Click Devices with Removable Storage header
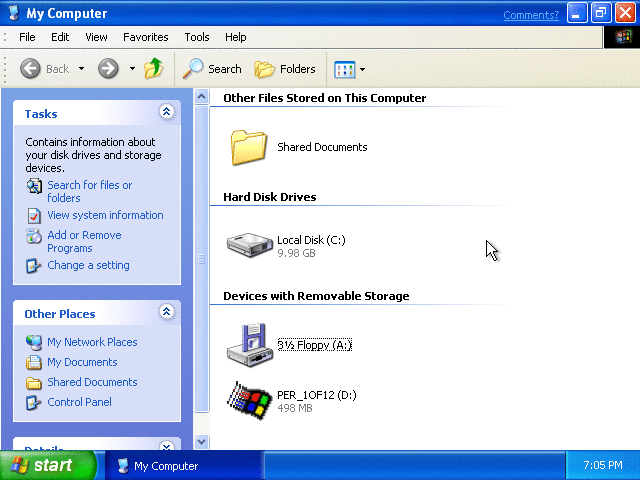The height and width of the screenshot is (480, 640). 316,296
